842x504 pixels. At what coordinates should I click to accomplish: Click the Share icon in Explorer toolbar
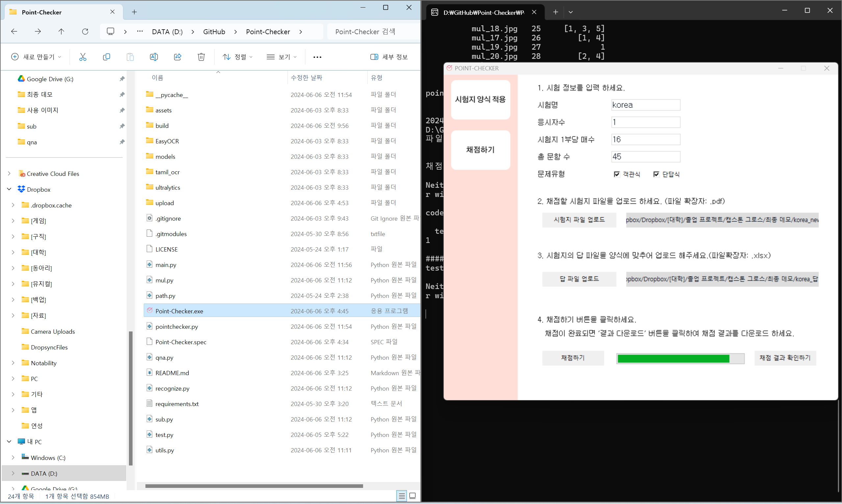click(x=177, y=57)
